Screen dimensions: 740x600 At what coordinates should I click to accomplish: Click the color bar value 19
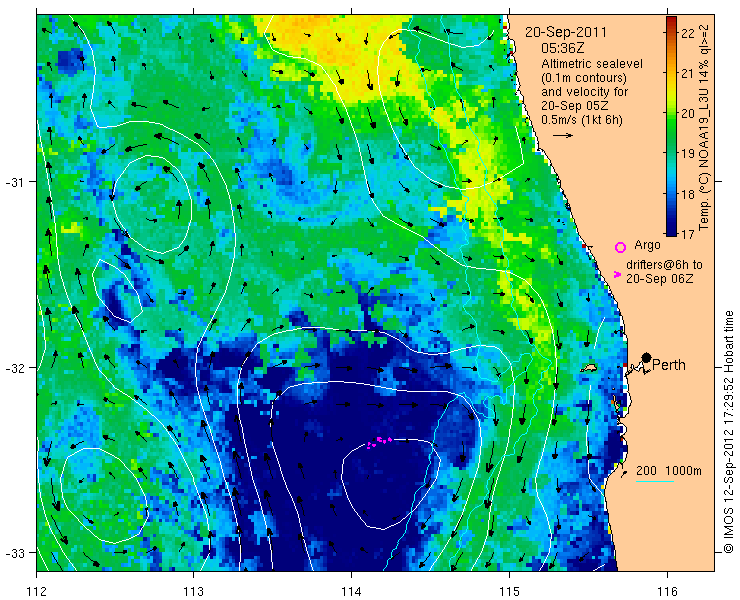pyautogui.click(x=688, y=153)
